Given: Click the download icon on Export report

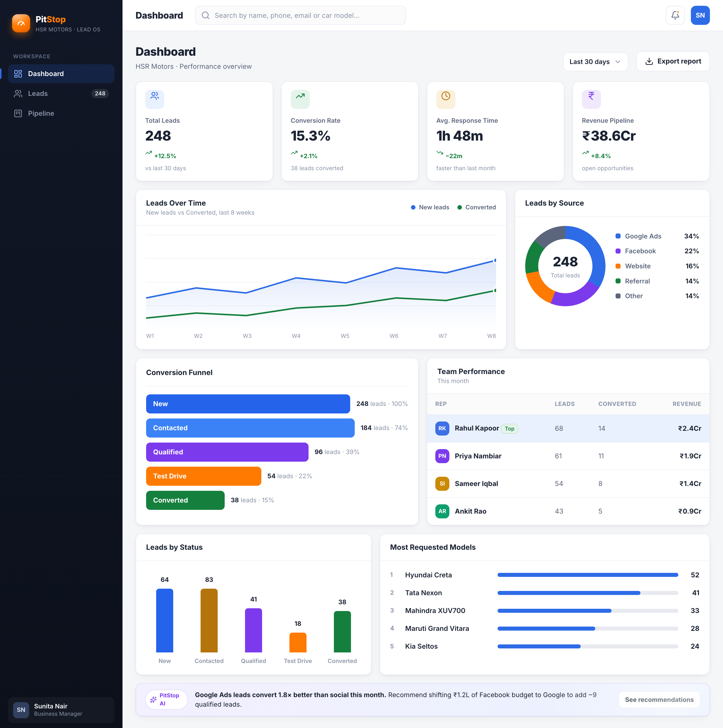Looking at the screenshot, I should pyautogui.click(x=649, y=62).
